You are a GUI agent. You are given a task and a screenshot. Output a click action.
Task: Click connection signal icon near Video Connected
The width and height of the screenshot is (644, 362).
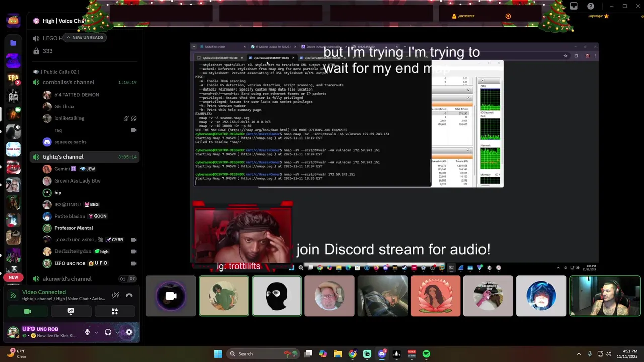click(x=14, y=295)
